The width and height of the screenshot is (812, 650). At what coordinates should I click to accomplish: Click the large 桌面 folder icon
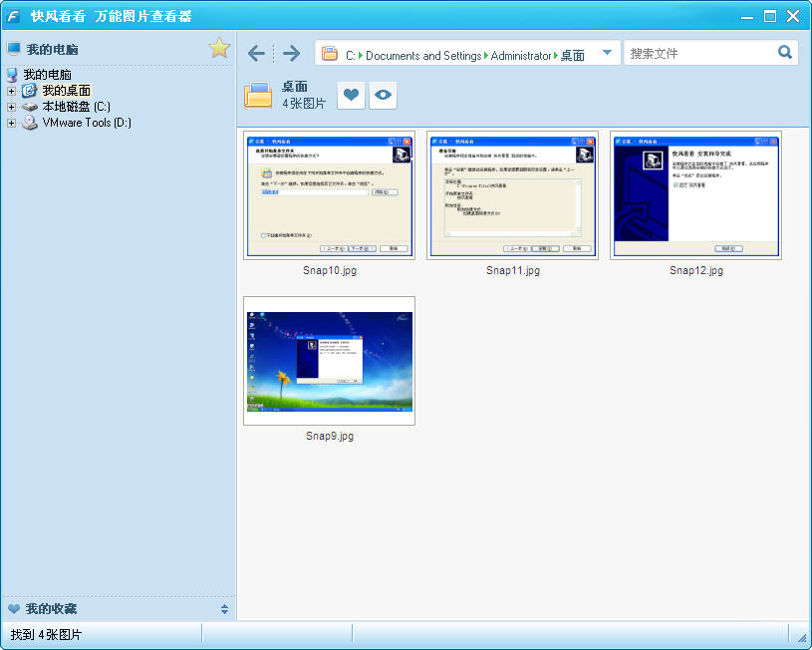pos(258,95)
